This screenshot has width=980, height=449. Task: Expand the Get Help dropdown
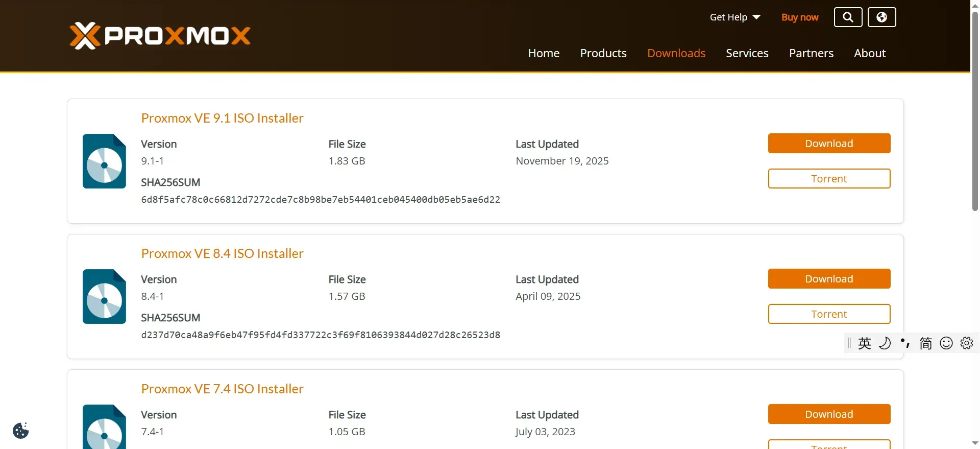click(735, 17)
